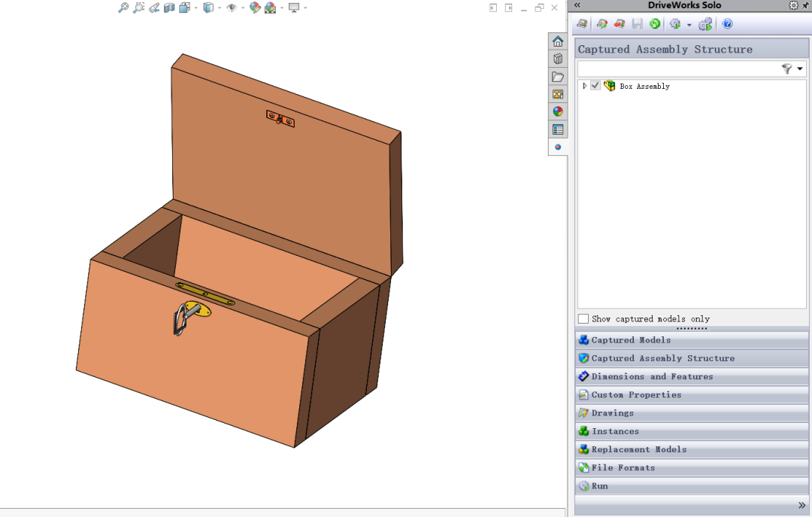
Task: Activate the Section View tool
Action: [x=169, y=8]
